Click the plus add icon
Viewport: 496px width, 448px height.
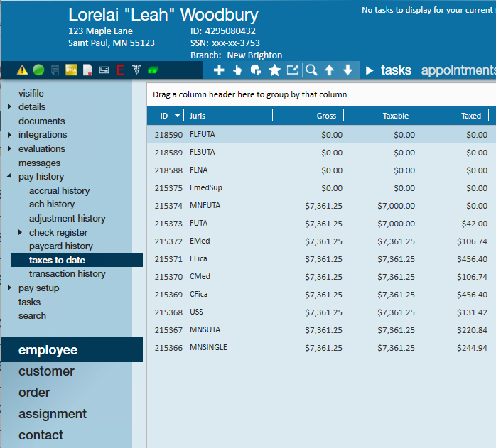[219, 70]
